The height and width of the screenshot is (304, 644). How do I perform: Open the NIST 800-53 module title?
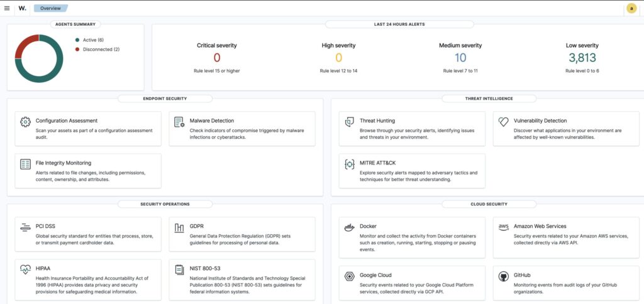click(x=205, y=268)
